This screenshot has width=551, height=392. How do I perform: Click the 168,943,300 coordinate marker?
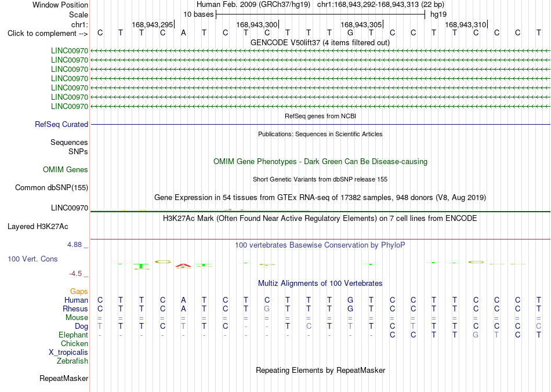click(x=257, y=24)
